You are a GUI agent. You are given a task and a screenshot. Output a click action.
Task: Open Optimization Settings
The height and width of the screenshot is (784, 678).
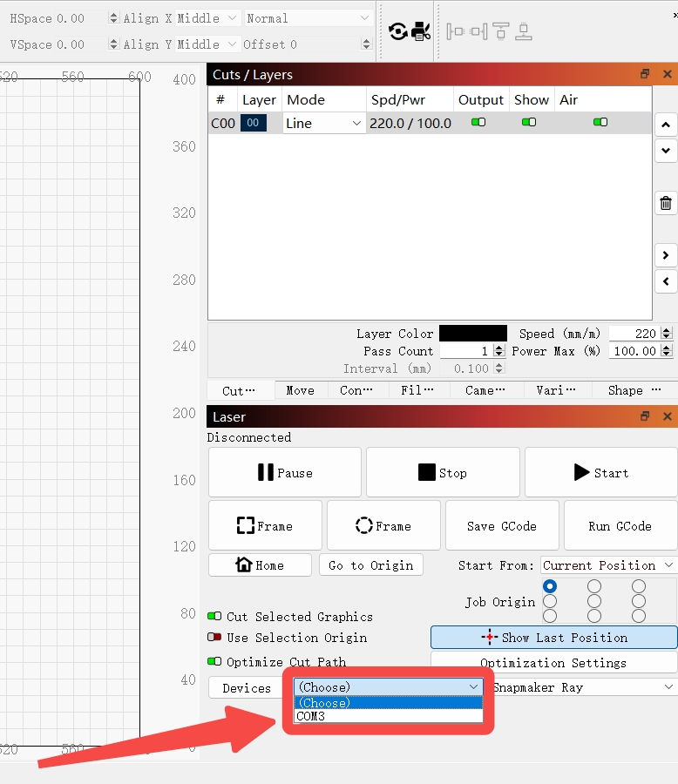point(554,663)
